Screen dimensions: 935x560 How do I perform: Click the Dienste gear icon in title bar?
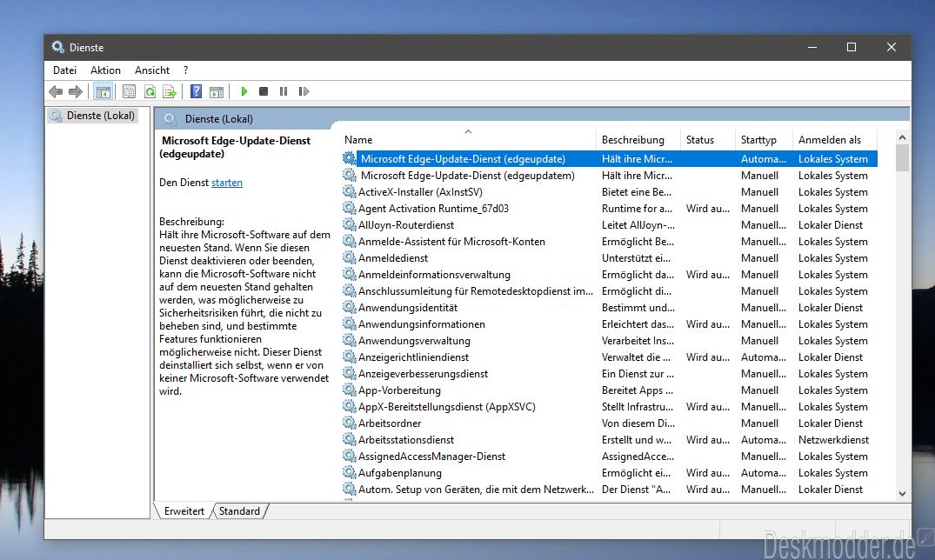(57, 46)
